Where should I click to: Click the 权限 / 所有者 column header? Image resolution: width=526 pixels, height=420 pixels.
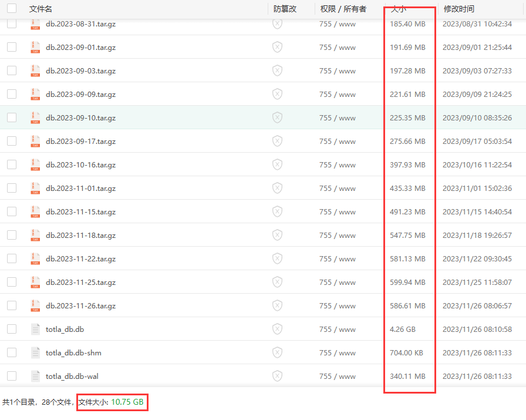pos(343,9)
